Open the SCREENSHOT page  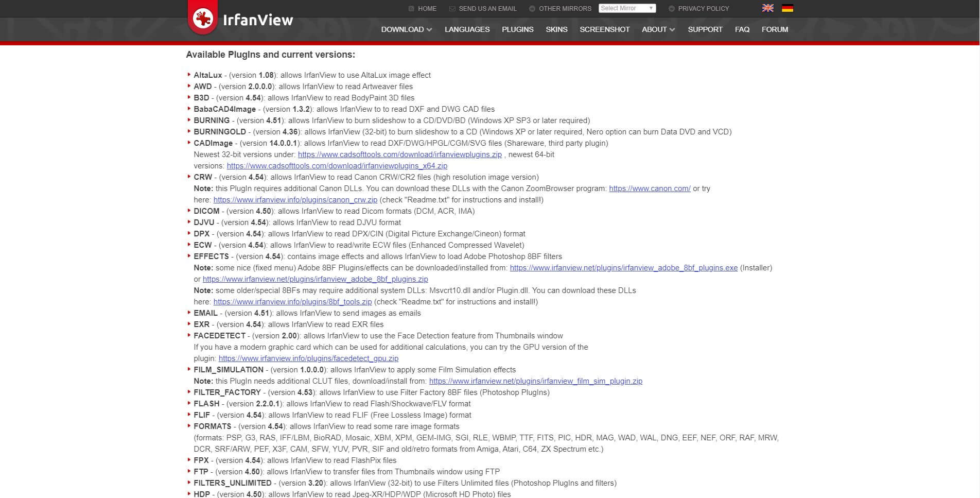604,29
